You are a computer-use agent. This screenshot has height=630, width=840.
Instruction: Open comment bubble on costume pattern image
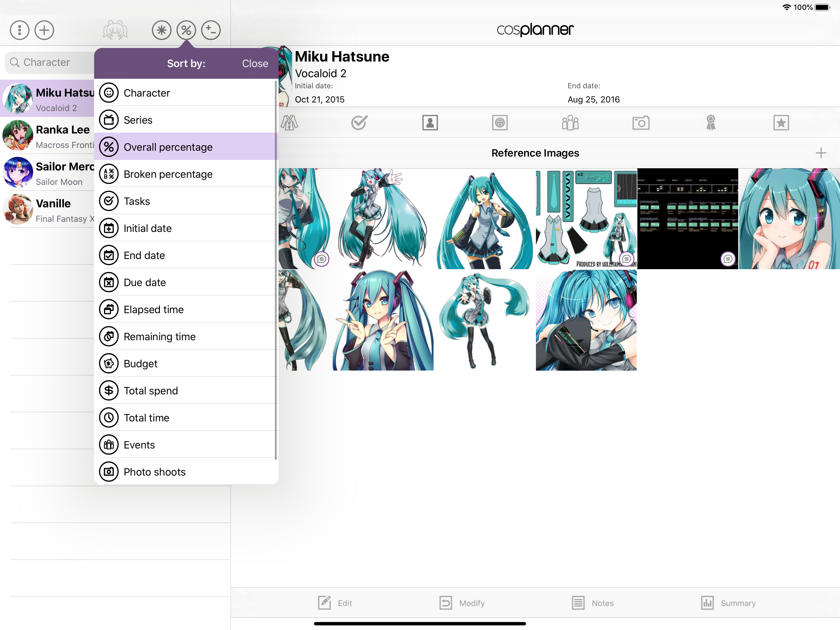tap(626, 259)
